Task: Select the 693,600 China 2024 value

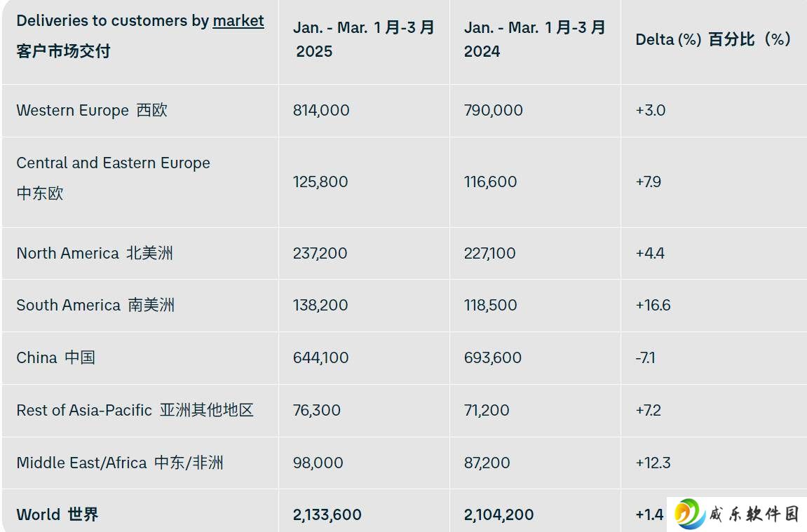Action: click(492, 357)
